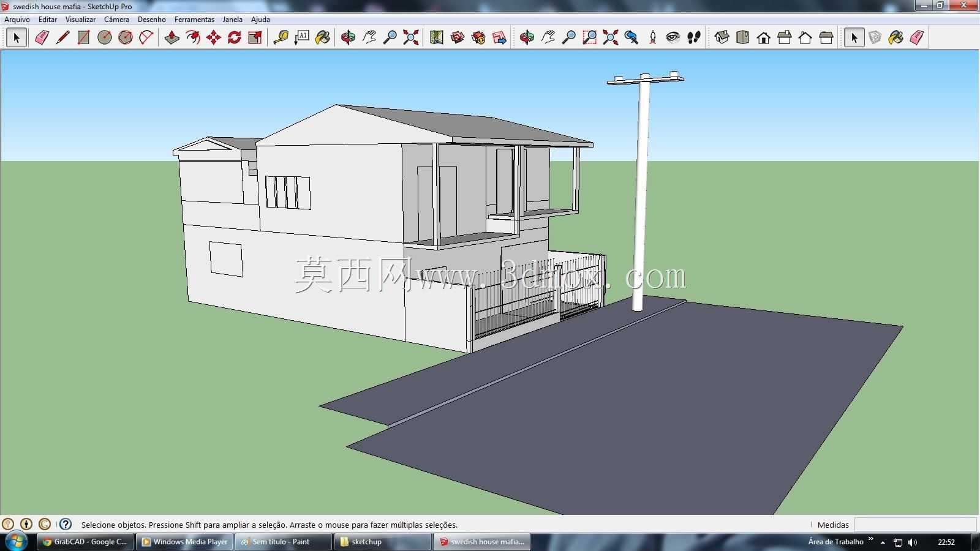The width and height of the screenshot is (980, 551).
Task: Click the geo-location status bar icon
Action: (8, 524)
